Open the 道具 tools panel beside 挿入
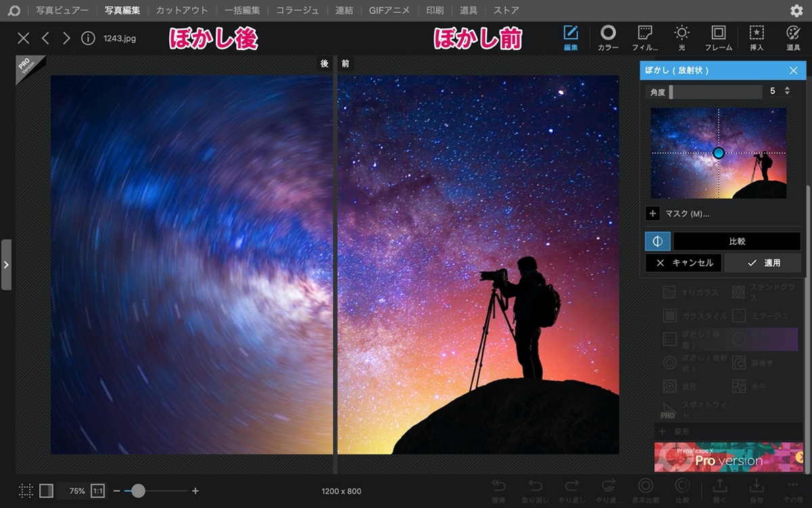 793,38
